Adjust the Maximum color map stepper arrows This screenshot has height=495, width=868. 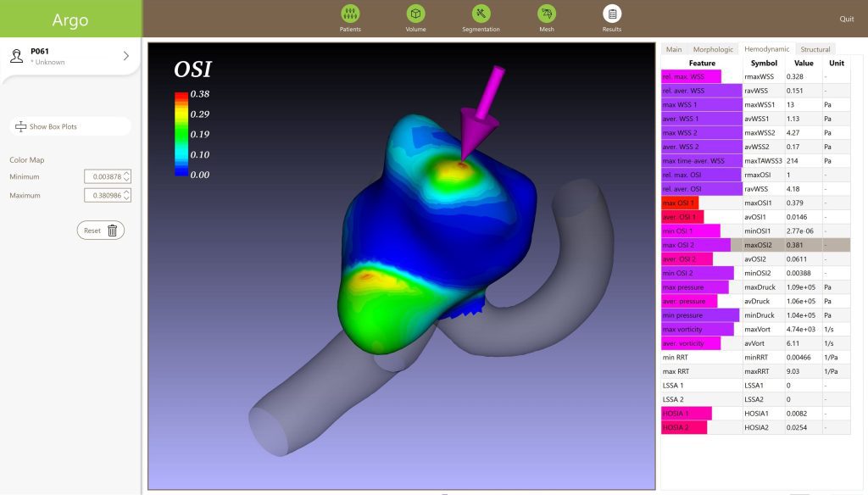click(x=127, y=195)
